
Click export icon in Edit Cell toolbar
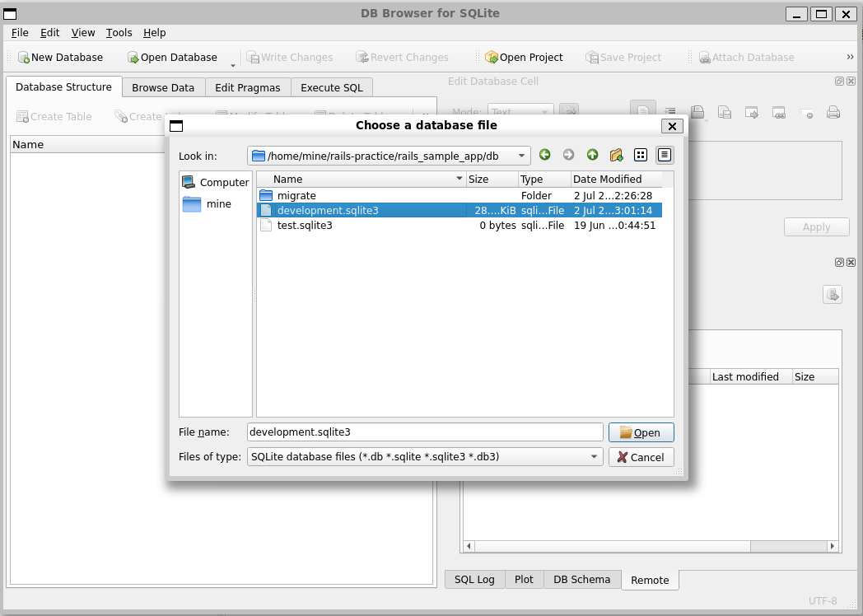(752, 113)
